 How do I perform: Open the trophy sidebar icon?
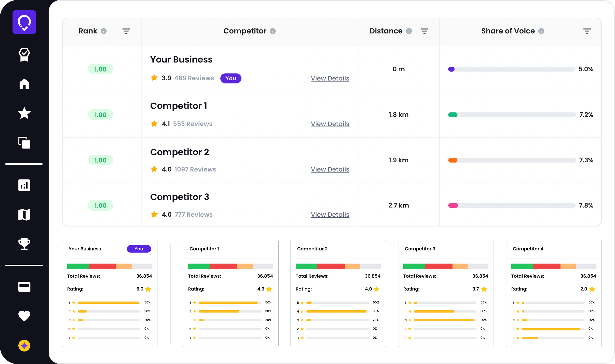click(24, 244)
